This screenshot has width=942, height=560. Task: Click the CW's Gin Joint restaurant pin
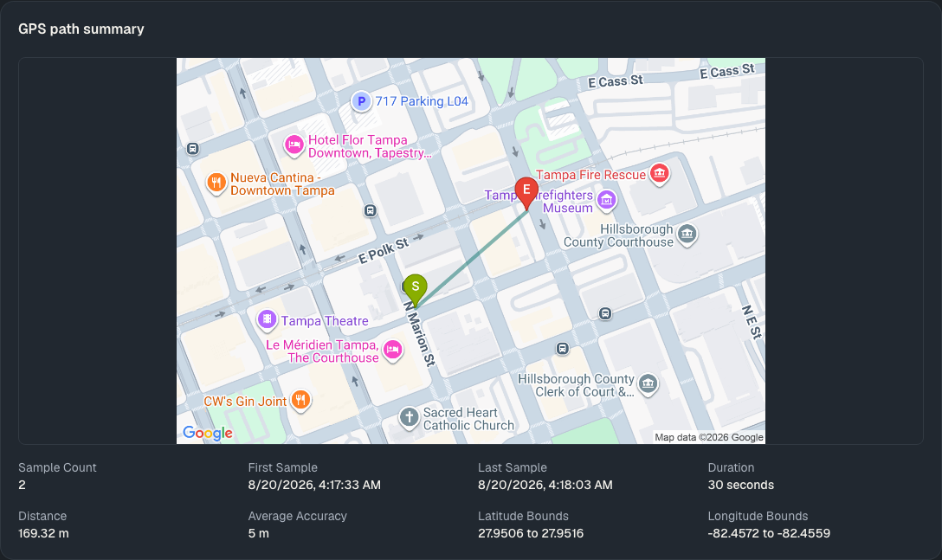(301, 400)
